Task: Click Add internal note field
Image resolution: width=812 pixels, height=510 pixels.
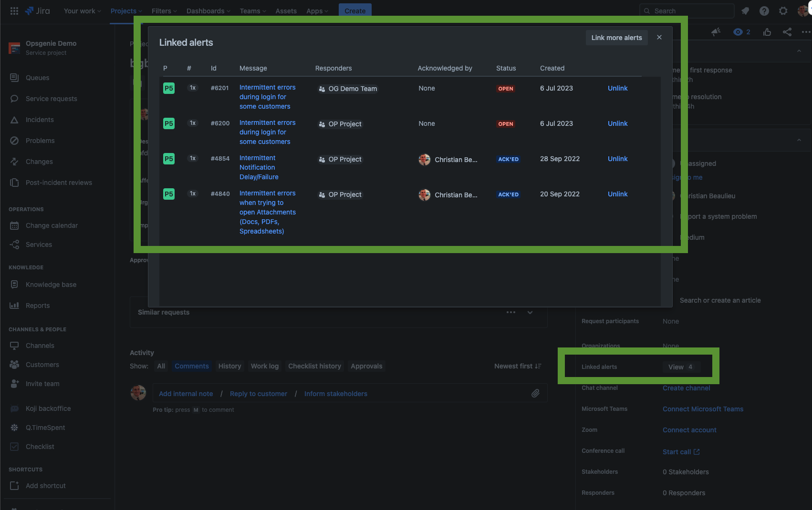Action: 186,394
